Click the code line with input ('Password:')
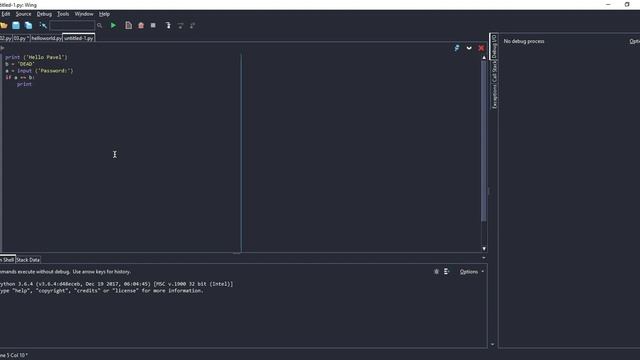 (x=39, y=71)
